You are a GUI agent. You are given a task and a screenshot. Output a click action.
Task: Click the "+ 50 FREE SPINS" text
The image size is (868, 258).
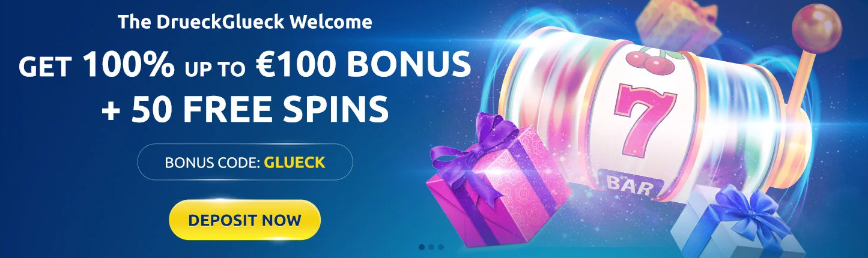(x=244, y=109)
